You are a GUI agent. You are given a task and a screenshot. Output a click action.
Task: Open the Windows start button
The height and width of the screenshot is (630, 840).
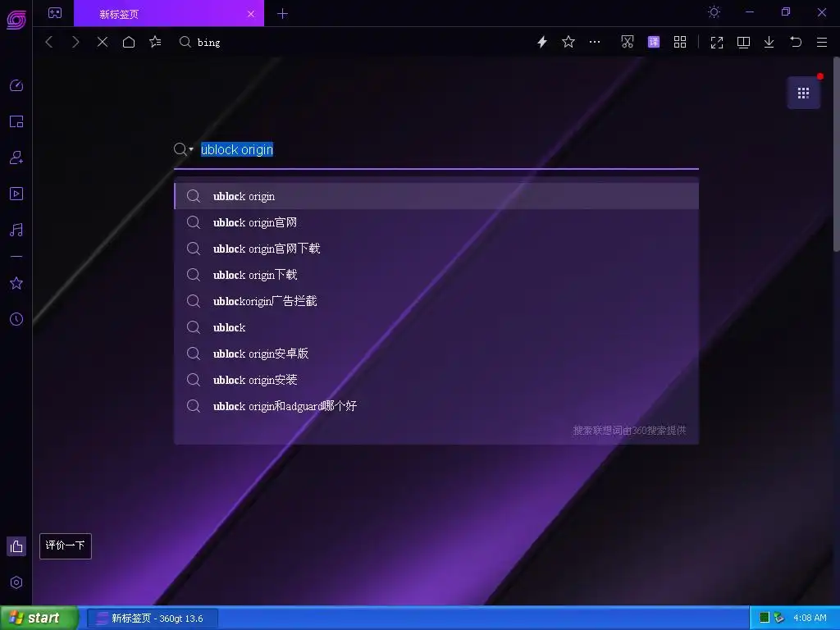coord(39,619)
